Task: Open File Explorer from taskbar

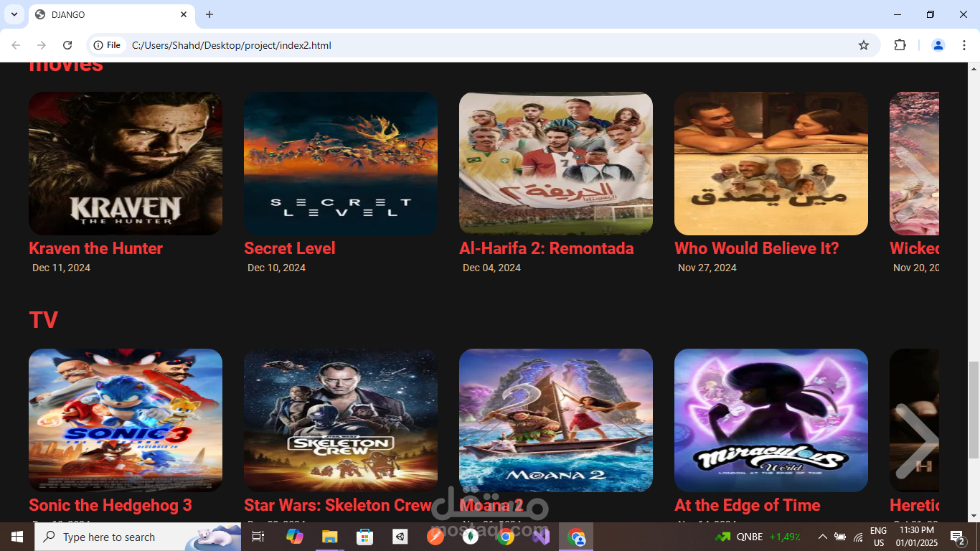Action: click(x=329, y=537)
